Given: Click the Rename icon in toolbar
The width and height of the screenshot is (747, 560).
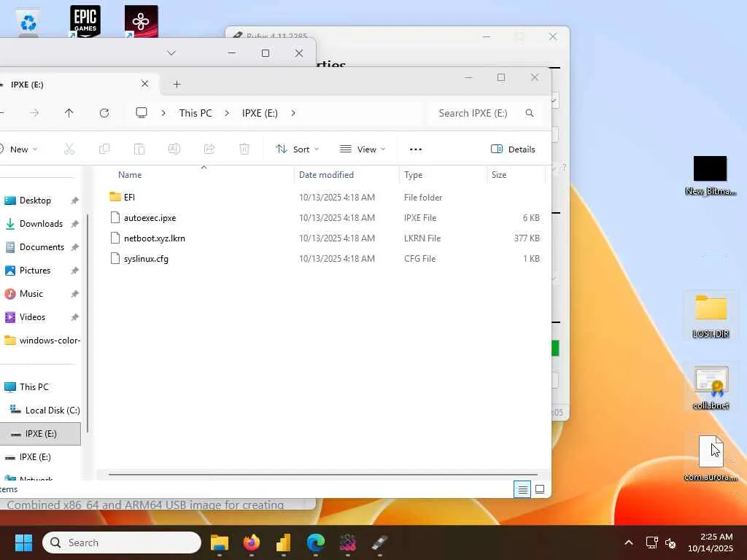Looking at the screenshot, I should coord(174,149).
